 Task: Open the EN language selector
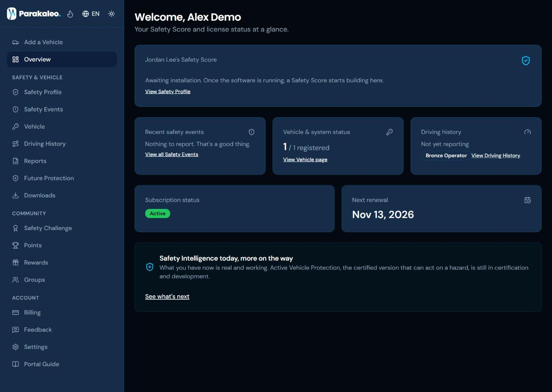[x=91, y=14]
